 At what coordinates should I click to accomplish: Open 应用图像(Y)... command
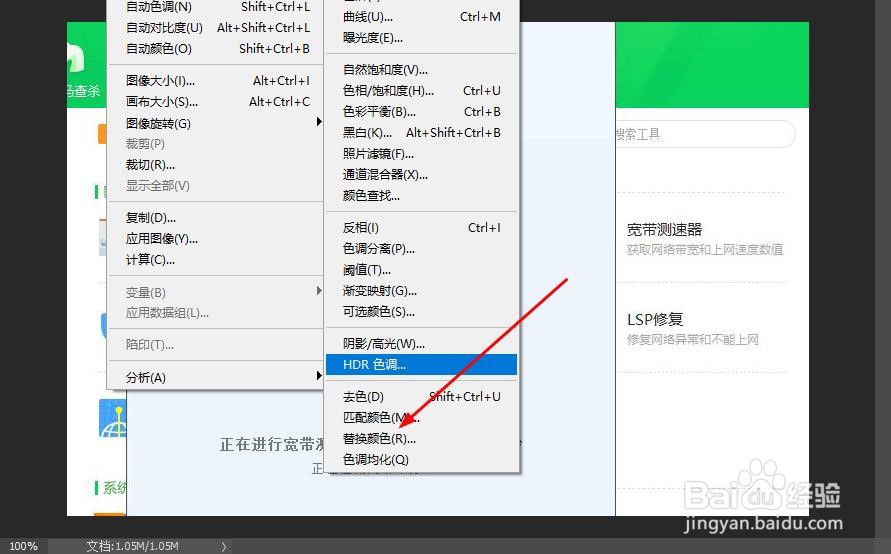[x=215, y=239]
